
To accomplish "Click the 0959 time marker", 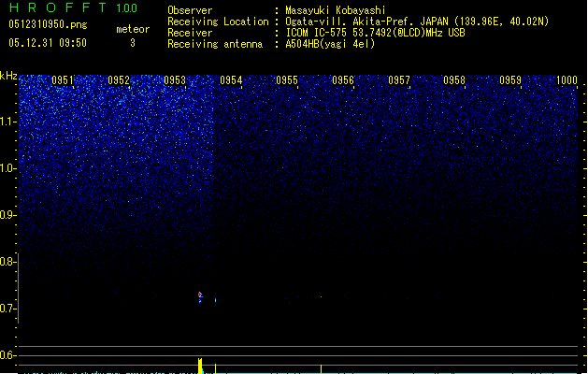I will point(510,80).
